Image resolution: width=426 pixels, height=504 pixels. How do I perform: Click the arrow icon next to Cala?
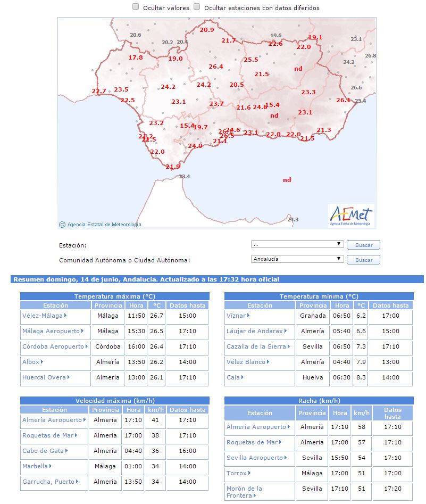243,377
